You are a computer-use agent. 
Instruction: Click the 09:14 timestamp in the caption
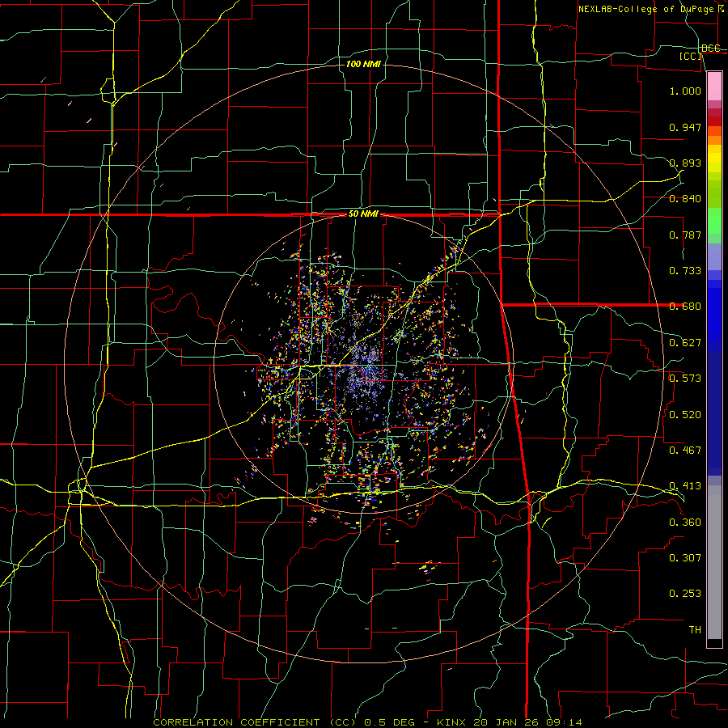coord(565,722)
